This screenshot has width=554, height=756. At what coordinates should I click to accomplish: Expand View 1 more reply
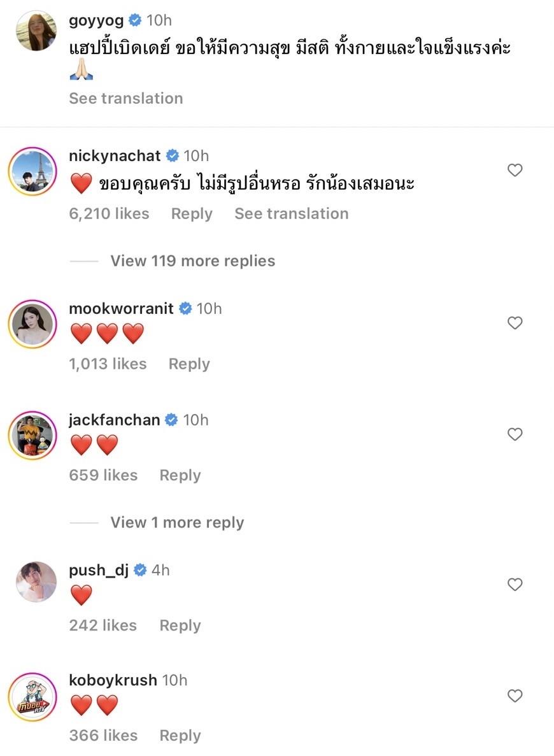tap(177, 522)
